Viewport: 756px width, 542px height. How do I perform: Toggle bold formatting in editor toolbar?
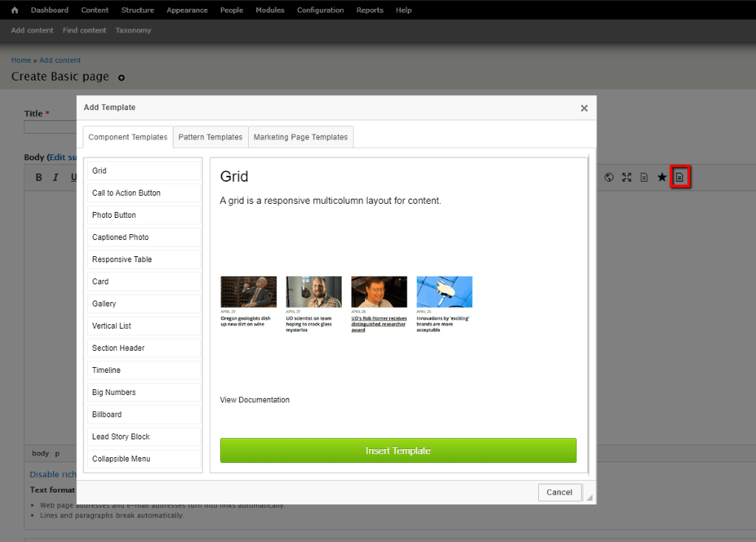click(x=38, y=177)
